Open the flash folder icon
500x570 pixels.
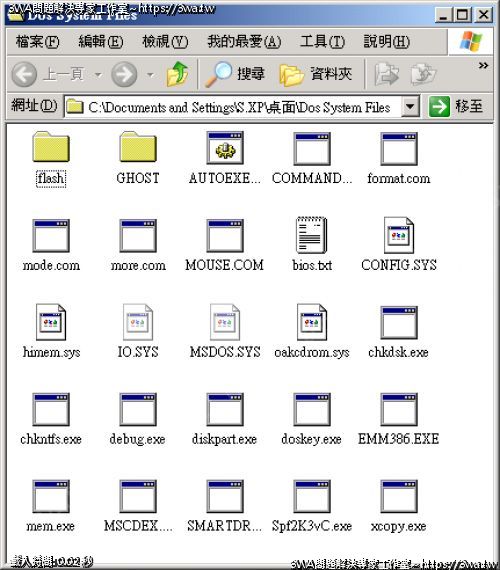pos(51,146)
